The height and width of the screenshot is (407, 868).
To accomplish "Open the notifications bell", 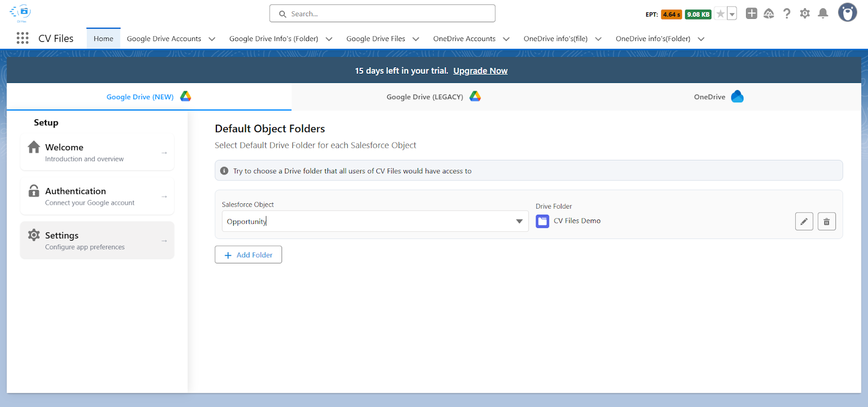I will (823, 14).
